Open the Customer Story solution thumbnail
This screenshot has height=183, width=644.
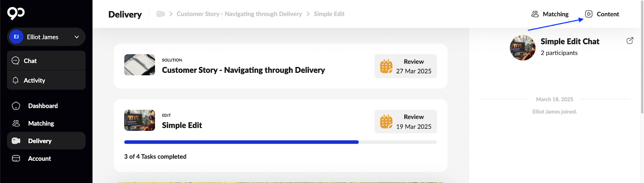click(140, 65)
